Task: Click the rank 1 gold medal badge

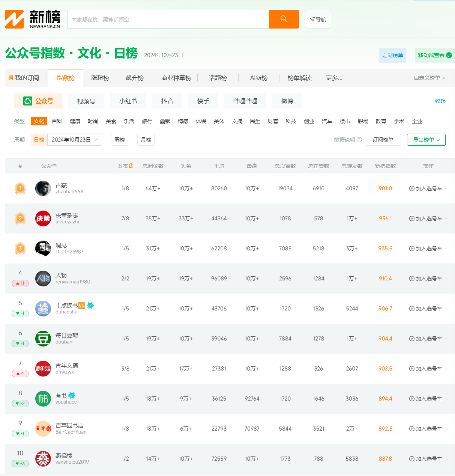Action: [x=20, y=188]
